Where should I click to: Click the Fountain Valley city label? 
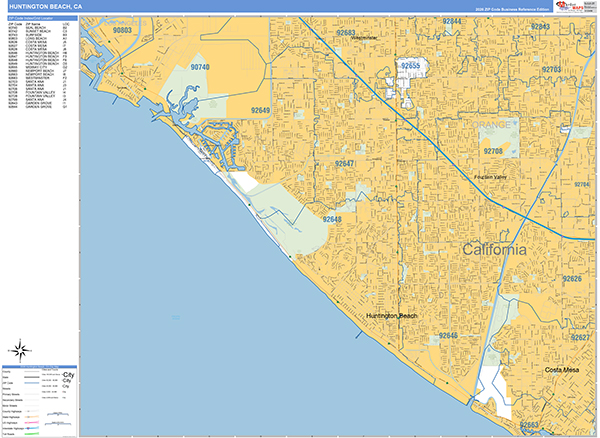point(493,178)
